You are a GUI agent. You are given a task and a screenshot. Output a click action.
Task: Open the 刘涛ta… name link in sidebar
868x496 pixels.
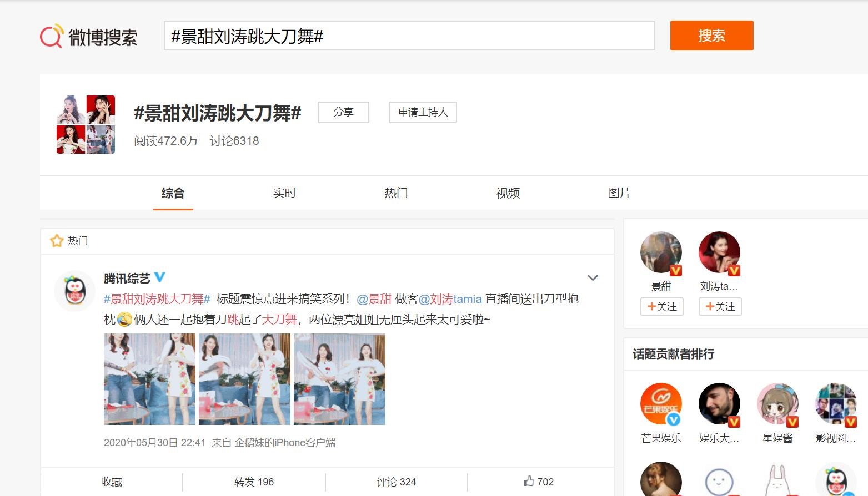pyautogui.click(x=720, y=286)
